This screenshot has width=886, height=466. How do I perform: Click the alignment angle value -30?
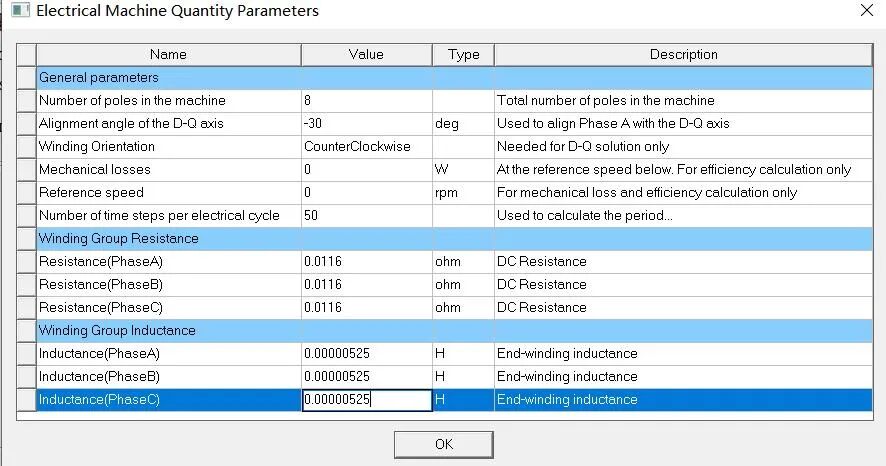click(x=367, y=124)
